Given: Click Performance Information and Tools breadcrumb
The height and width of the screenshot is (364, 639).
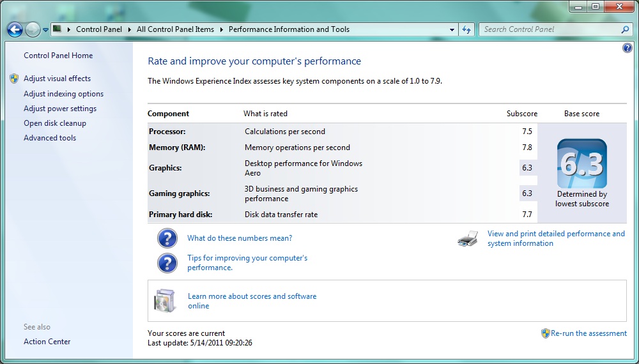Looking at the screenshot, I should point(289,29).
